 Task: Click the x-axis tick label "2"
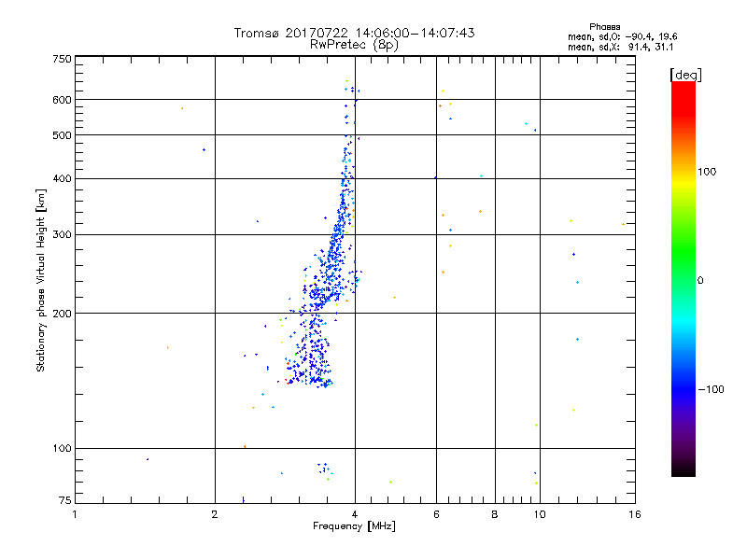215,514
